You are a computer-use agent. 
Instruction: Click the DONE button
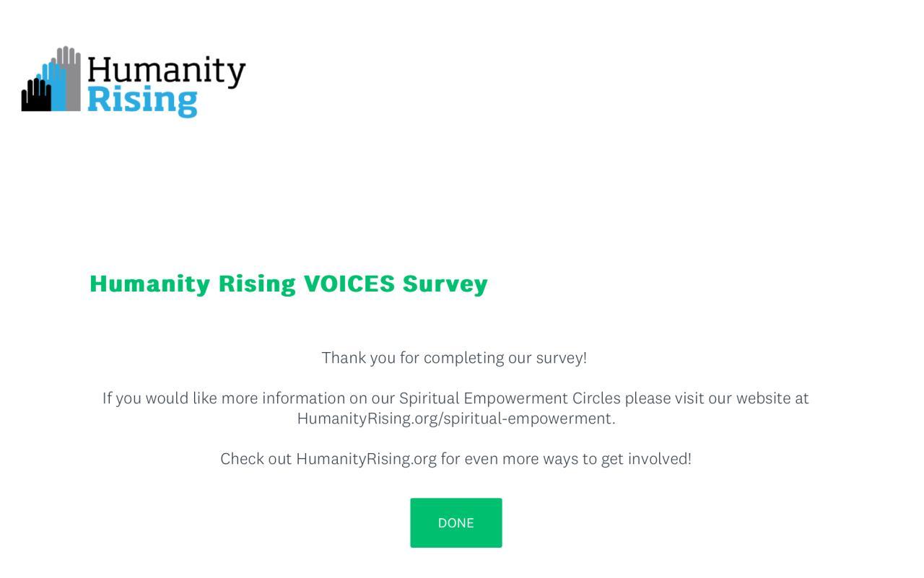[x=456, y=522]
